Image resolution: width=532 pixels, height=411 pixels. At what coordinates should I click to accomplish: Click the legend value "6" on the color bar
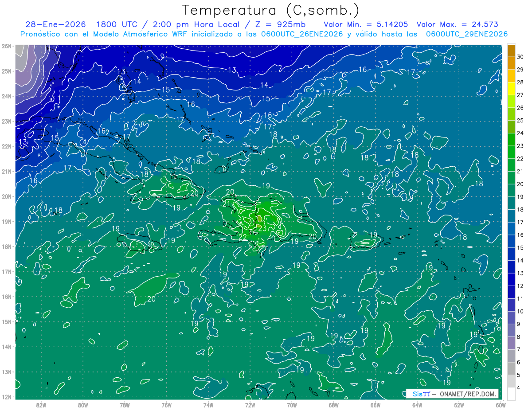pyautogui.click(x=519, y=362)
